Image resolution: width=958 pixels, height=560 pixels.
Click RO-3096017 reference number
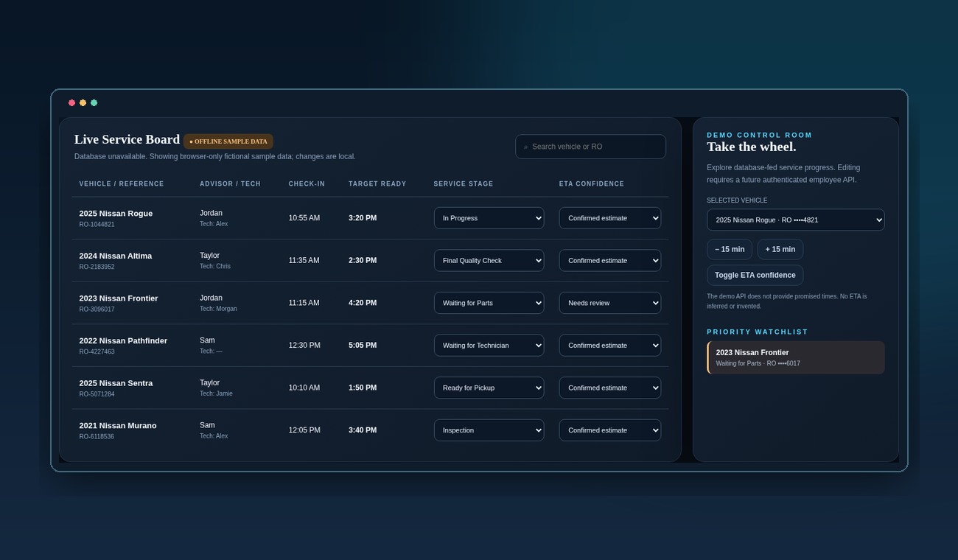97,309
